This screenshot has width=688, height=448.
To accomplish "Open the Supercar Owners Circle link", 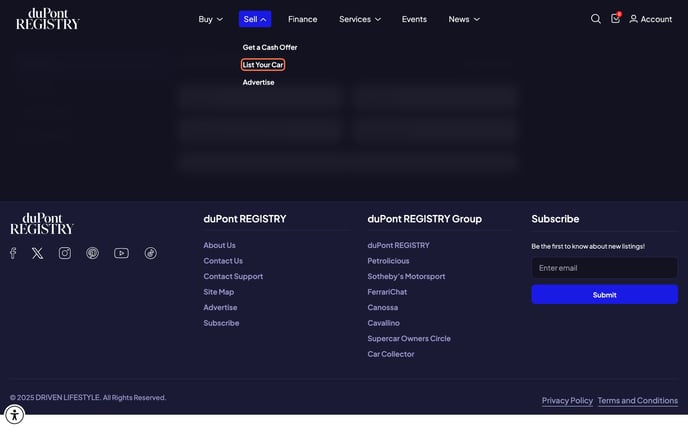I will (x=409, y=339).
